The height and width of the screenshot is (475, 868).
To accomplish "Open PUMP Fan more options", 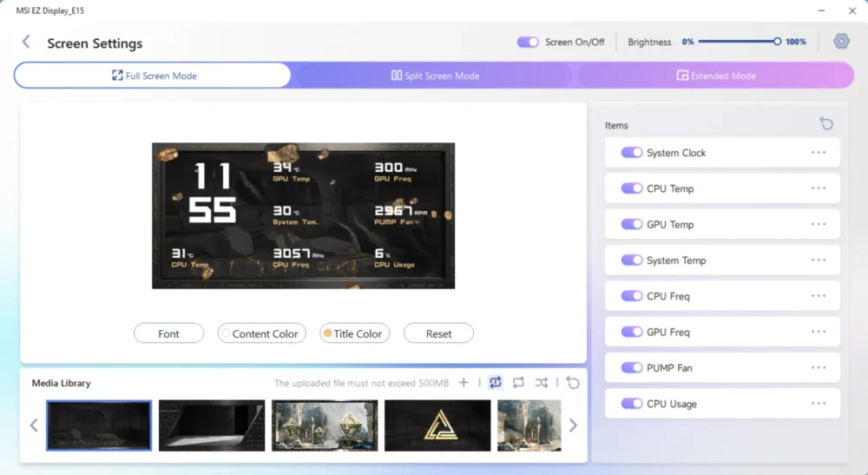I will [x=819, y=367].
